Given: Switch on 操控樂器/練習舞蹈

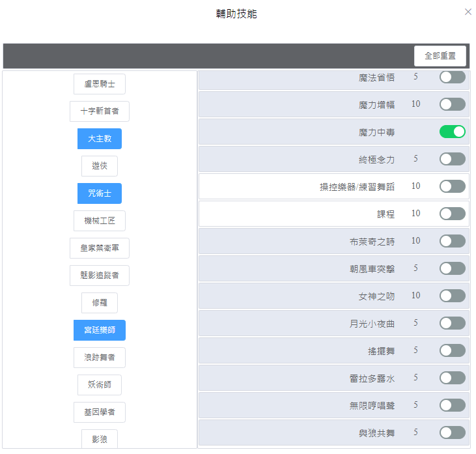Looking at the screenshot, I should [453, 186].
